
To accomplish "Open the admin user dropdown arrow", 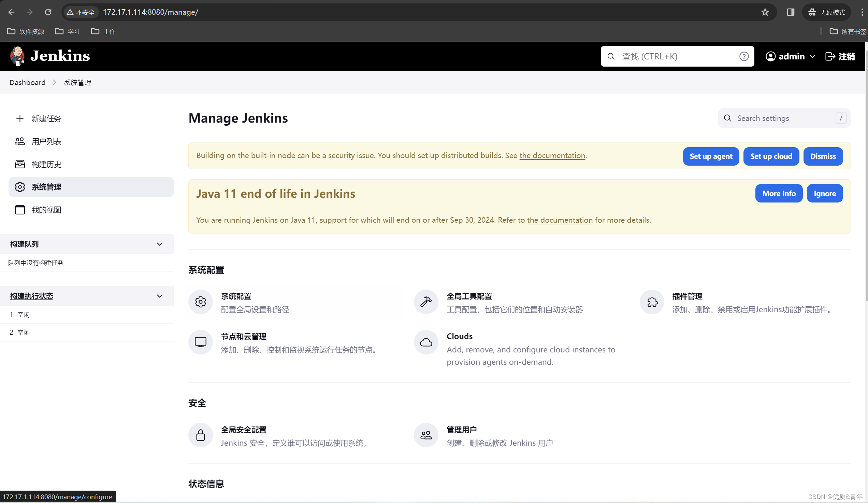I will [812, 57].
